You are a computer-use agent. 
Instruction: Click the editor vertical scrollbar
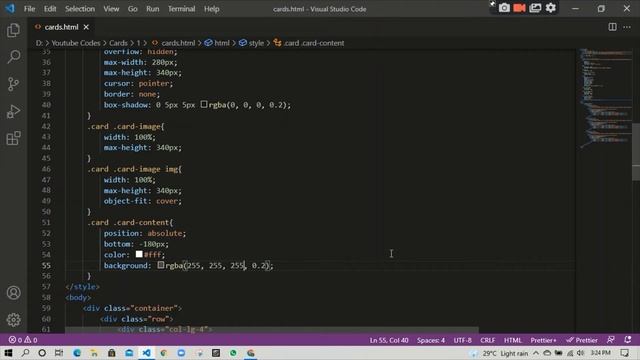tap(636, 151)
